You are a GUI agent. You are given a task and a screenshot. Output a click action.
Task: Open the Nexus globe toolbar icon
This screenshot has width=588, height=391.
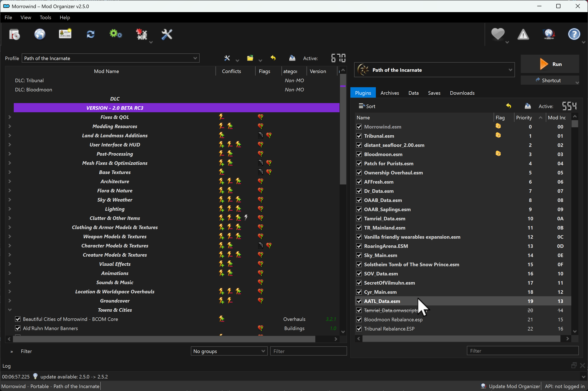(40, 34)
